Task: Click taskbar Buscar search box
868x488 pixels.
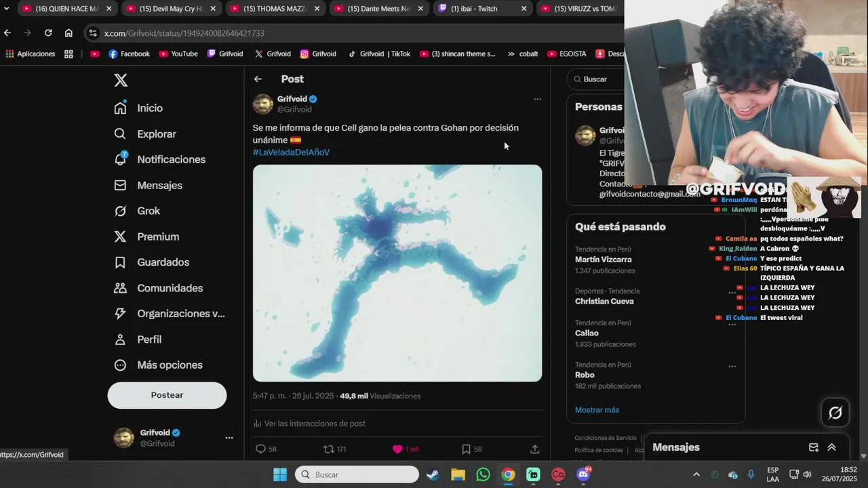Action: (x=357, y=474)
